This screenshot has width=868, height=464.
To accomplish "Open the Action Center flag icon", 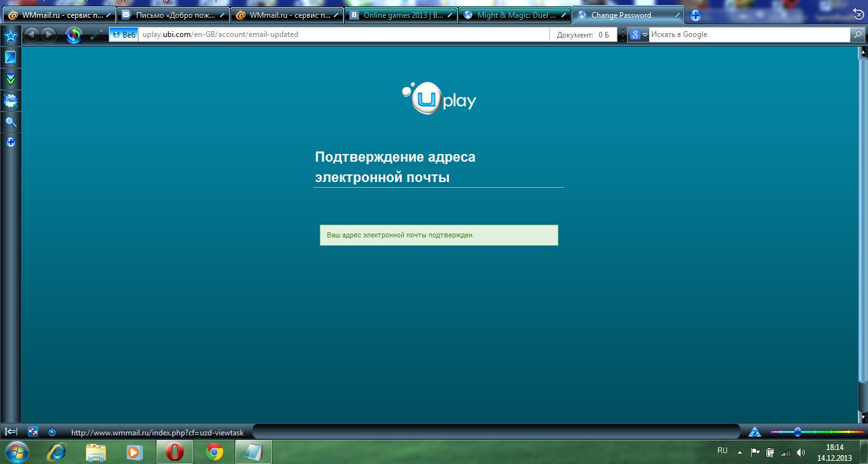I will pyautogui.click(x=755, y=453).
